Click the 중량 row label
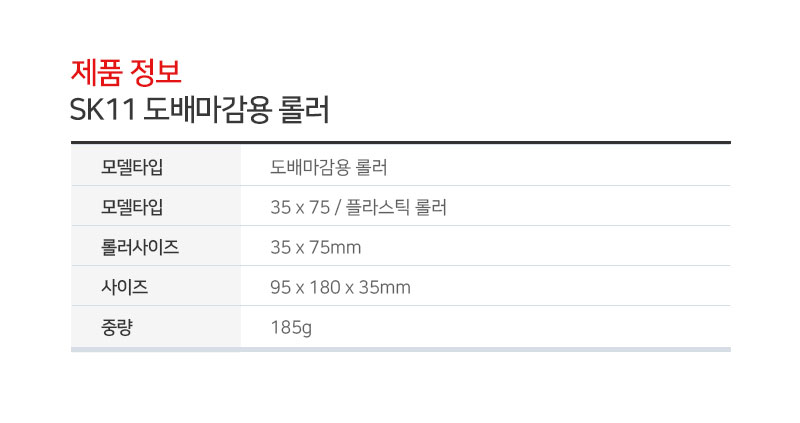This screenshot has width=800, height=423. [x=117, y=327]
